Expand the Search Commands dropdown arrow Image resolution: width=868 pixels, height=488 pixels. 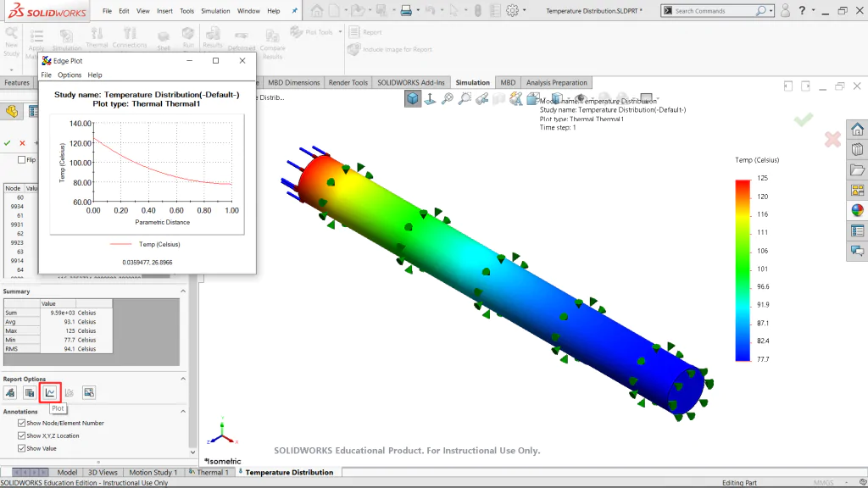click(x=771, y=10)
